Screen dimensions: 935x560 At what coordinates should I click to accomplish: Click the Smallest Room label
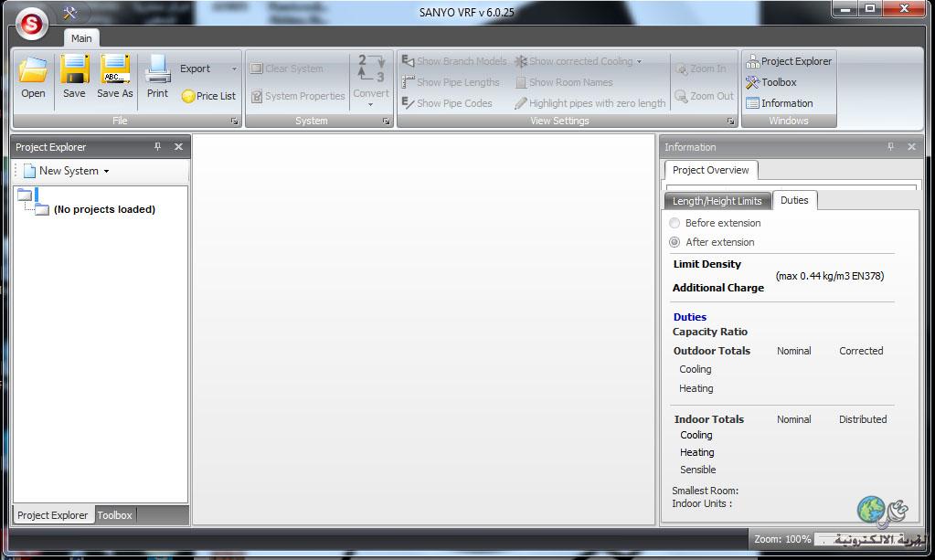point(705,491)
